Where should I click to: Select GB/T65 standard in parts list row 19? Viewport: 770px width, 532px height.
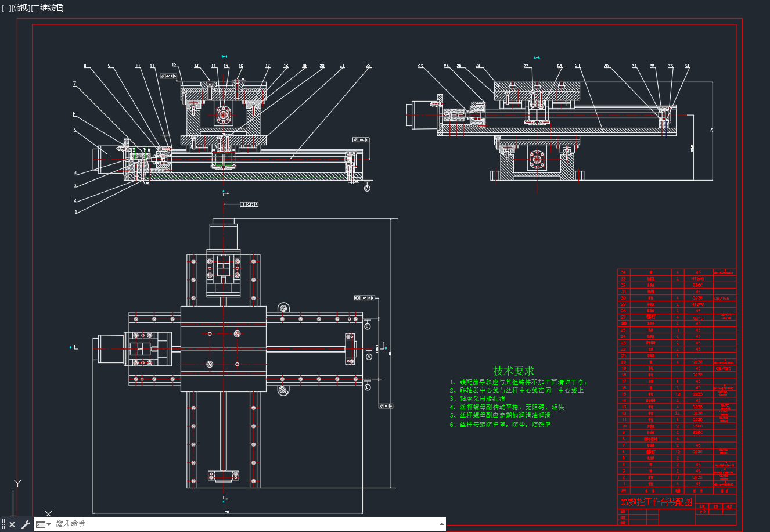pos(724,368)
